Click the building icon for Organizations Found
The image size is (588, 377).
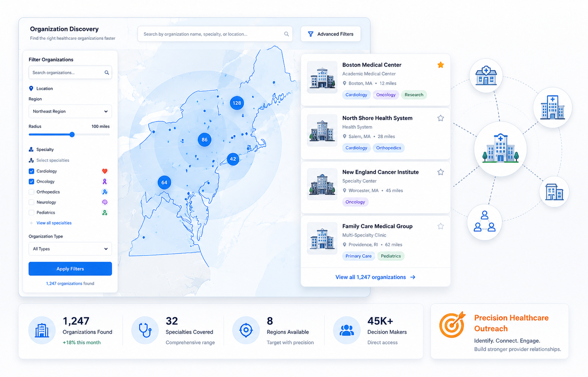click(x=42, y=330)
